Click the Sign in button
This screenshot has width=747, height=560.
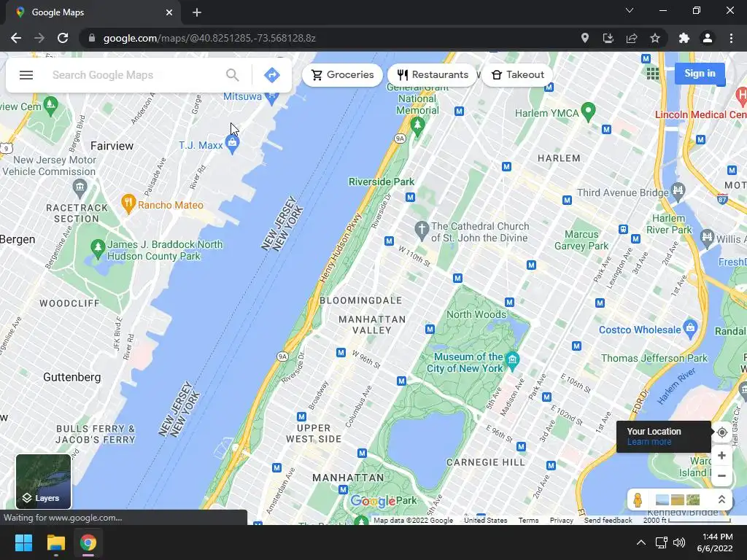(x=700, y=74)
